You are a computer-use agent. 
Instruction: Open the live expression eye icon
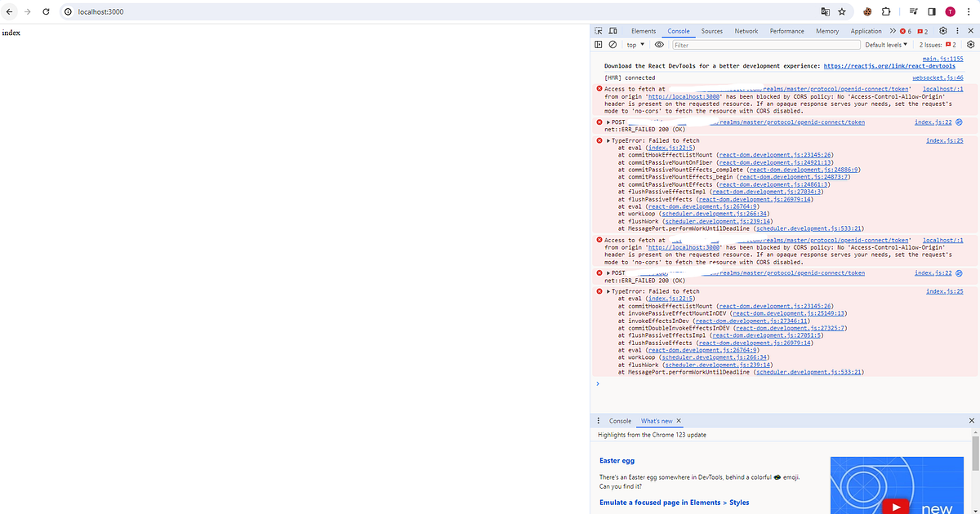[659, 44]
